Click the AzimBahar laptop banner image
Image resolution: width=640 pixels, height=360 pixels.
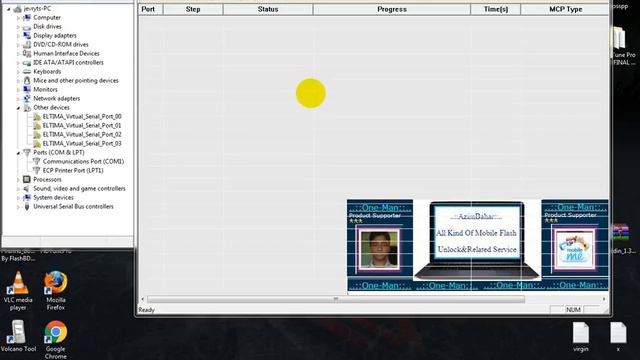pos(477,240)
